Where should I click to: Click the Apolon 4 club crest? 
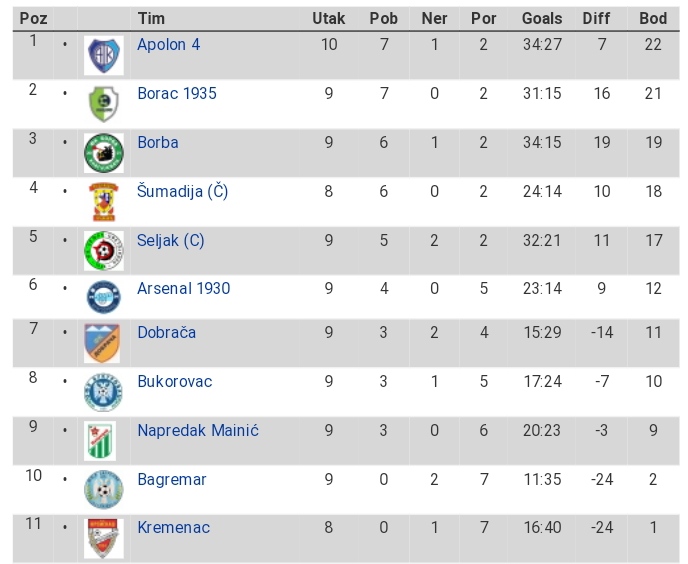coord(104,55)
